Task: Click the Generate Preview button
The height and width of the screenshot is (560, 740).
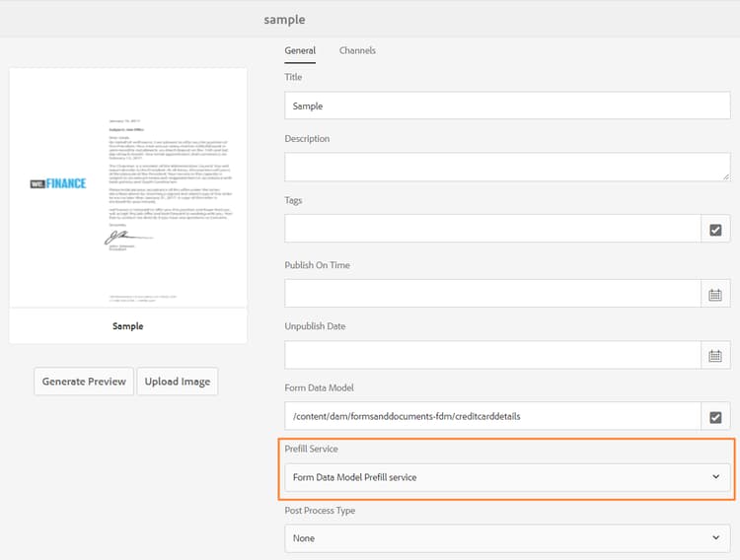Action: (x=84, y=382)
